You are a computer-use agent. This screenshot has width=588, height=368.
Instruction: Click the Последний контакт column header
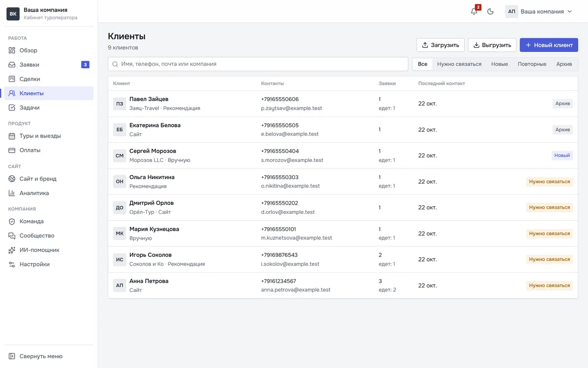(x=441, y=83)
